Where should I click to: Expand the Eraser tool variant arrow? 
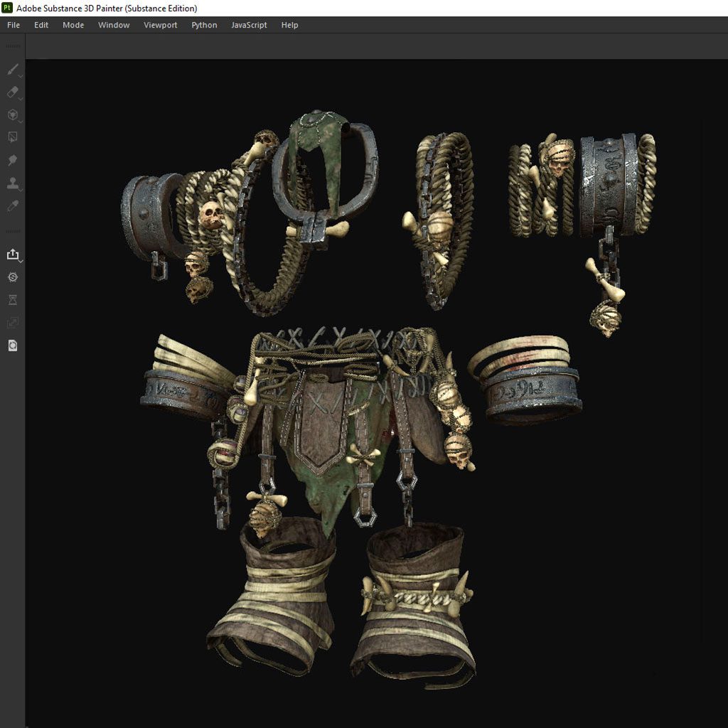21,98
